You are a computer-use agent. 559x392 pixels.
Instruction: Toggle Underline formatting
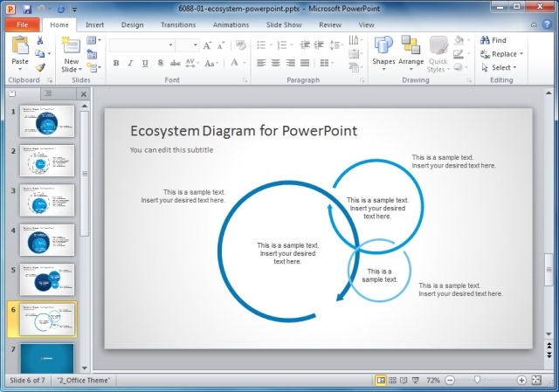click(145, 63)
